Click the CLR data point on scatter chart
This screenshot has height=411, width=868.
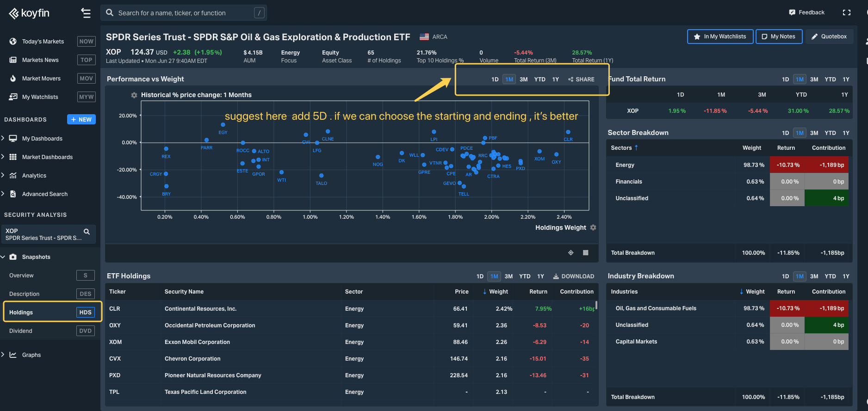(568, 132)
